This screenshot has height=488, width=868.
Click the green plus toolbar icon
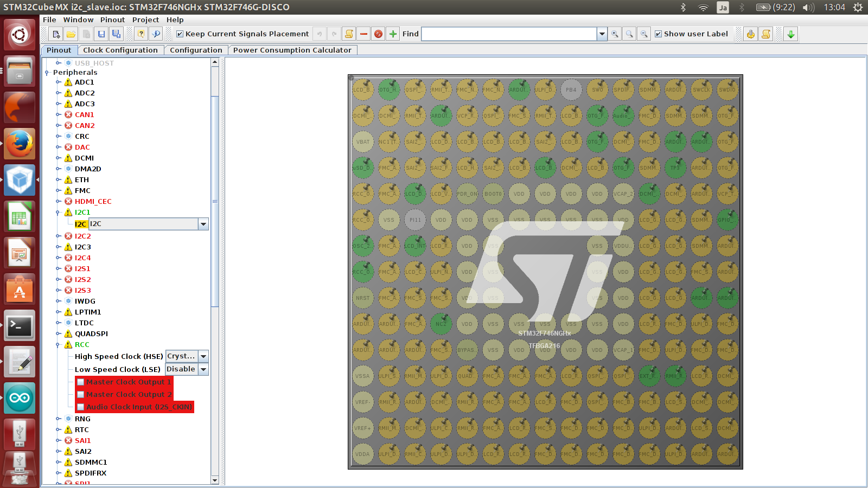click(393, 34)
